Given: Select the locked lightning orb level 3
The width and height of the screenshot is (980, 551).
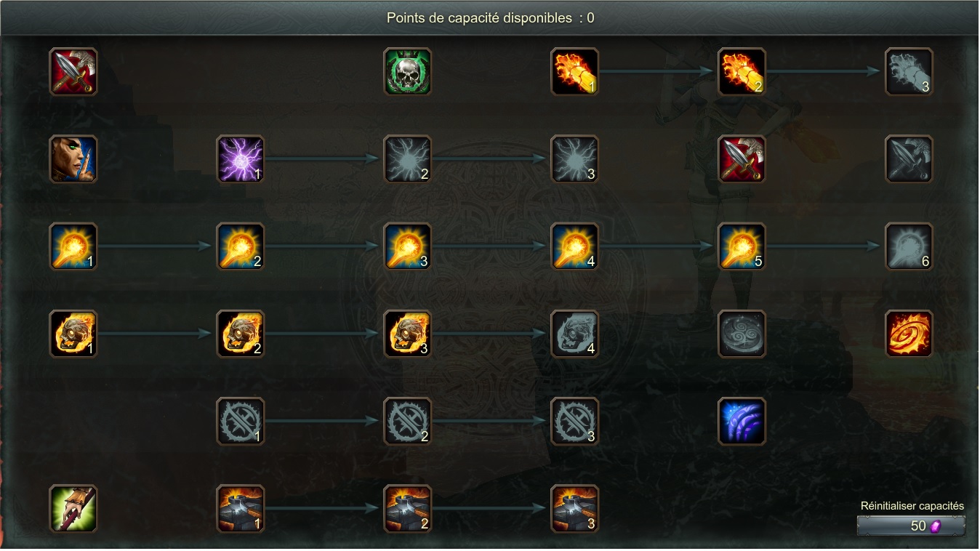Looking at the screenshot, I should (x=574, y=158).
